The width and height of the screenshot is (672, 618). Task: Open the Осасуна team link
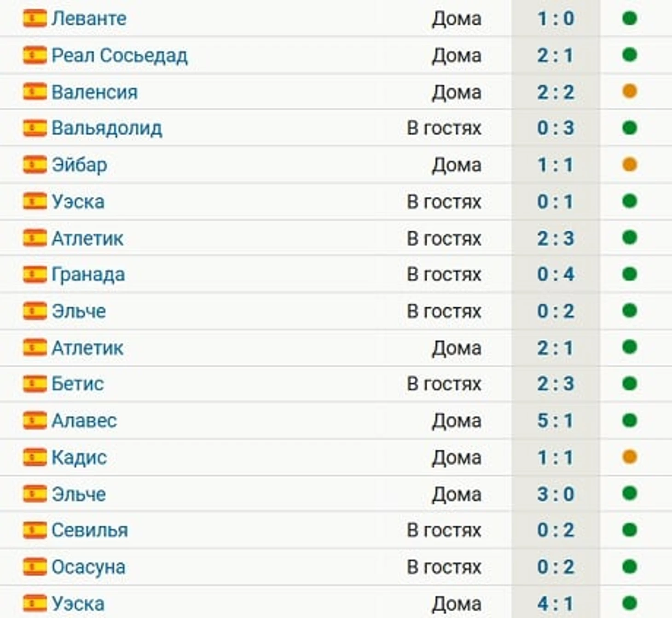click(x=88, y=567)
